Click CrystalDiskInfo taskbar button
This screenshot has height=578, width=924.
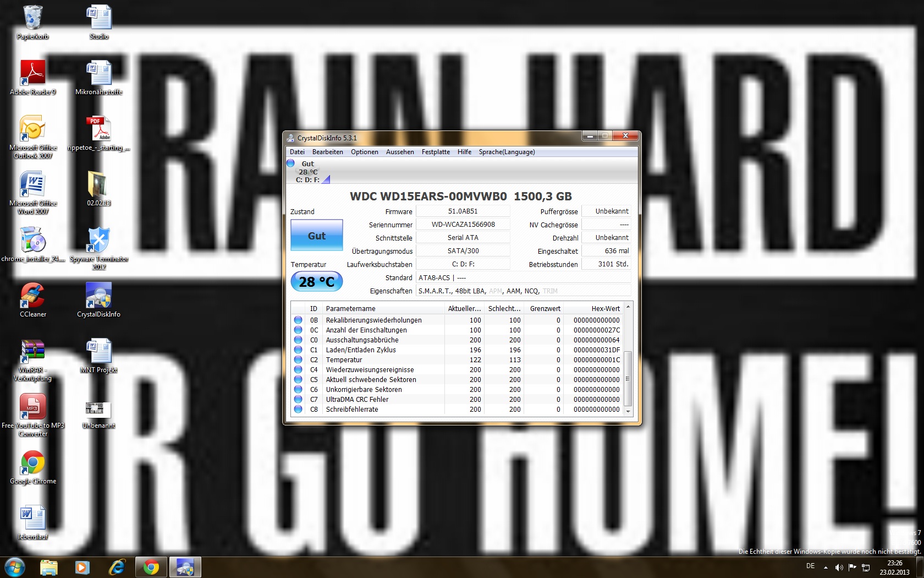click(185, 567)
